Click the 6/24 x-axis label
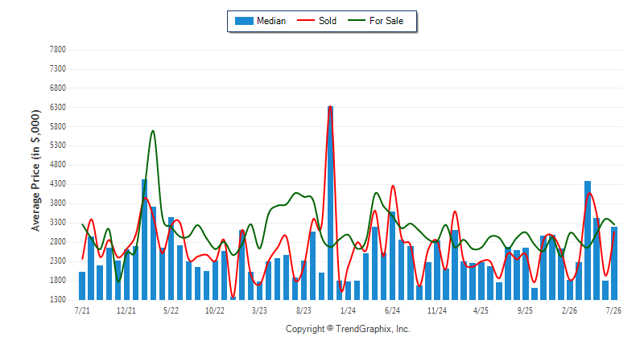This screenshot has width=644, height=349. [392, 310]
